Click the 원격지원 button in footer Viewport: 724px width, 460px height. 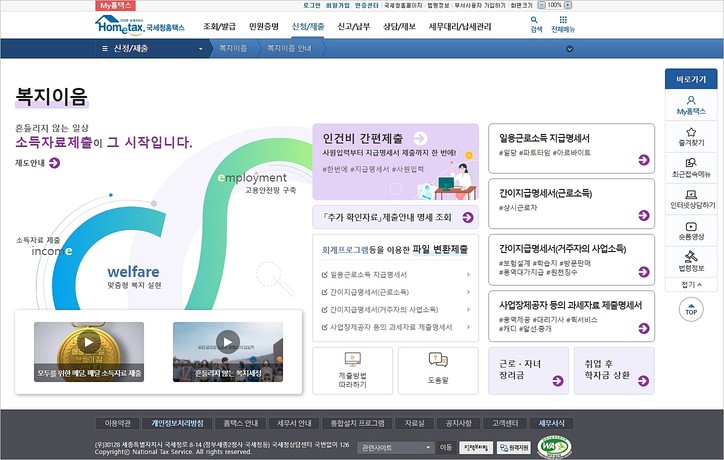514,448
